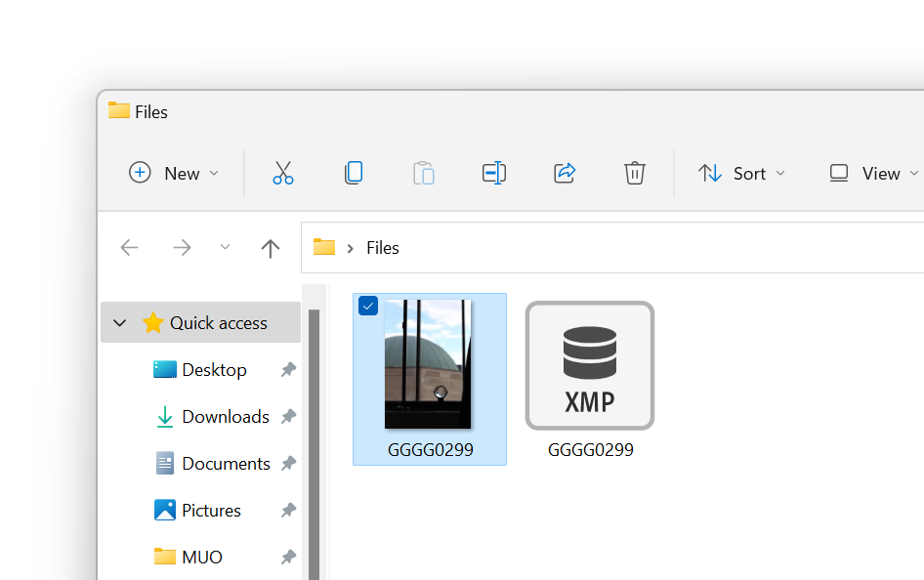Click the Copy icon in toolbar
Screen dimensions: 924x580
click(354, 174)
